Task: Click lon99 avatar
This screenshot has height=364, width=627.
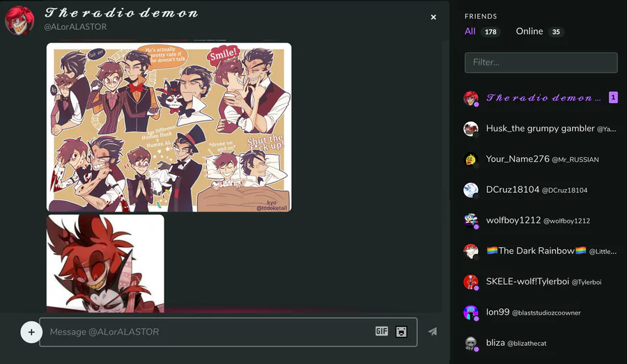Action: [471, 312]
